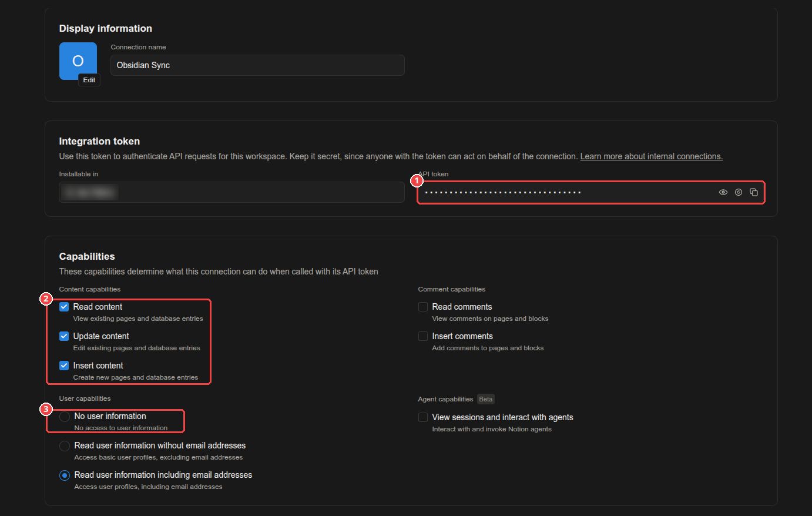Click the refresh API token icon
The height and width of the screenshot is (516, 812).
(739, 192)
